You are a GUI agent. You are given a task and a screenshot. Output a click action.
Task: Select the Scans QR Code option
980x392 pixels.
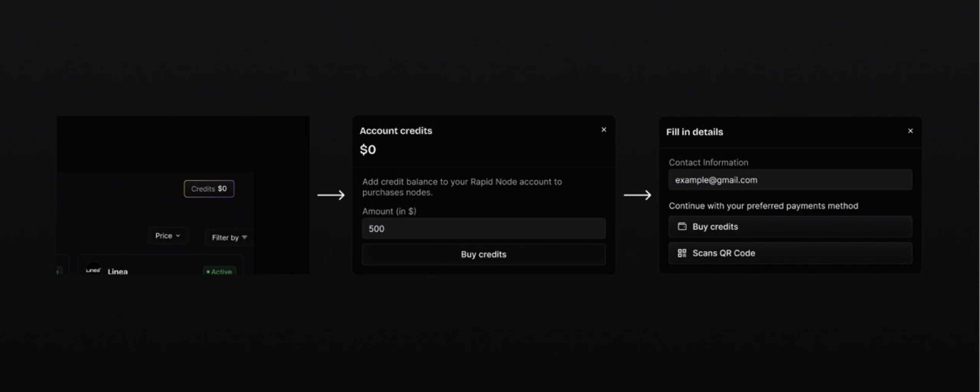coord(790,253)
